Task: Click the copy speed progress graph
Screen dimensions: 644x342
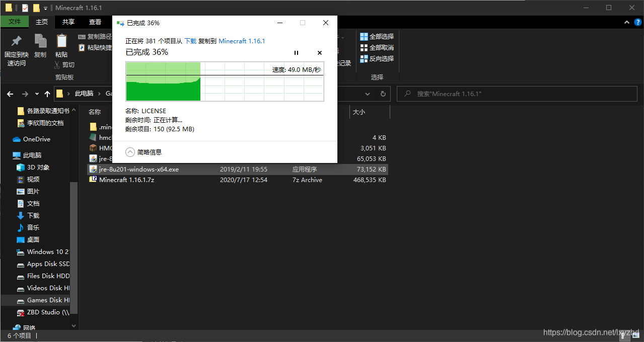Action: pos(225,81)
